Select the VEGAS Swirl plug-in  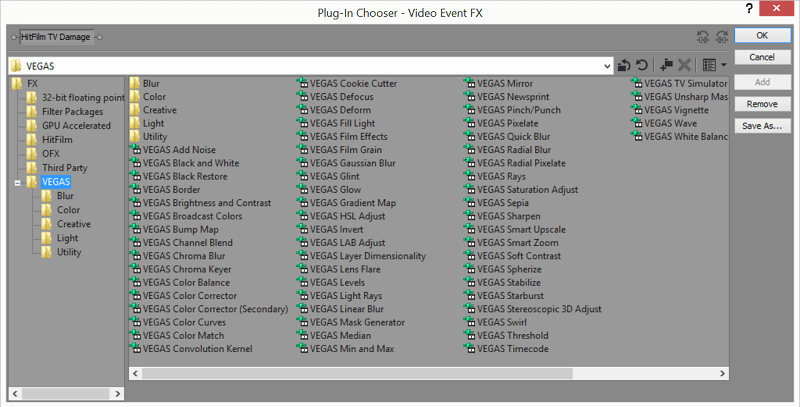pos(495,322)
